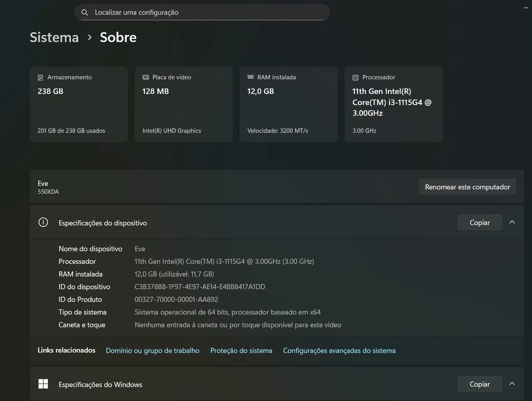
Task: Click the Armazenamento storage icon
Action: coord(40,78)
